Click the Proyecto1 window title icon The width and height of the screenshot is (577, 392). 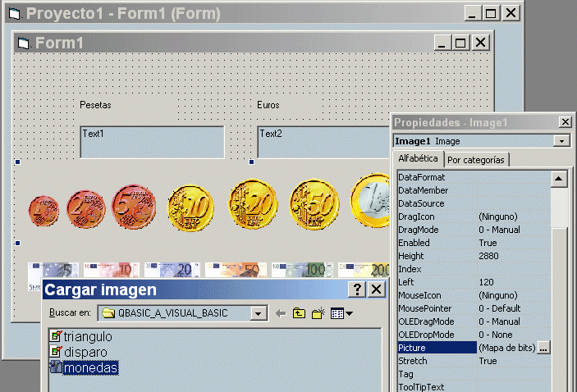click(x=14, y=14)
